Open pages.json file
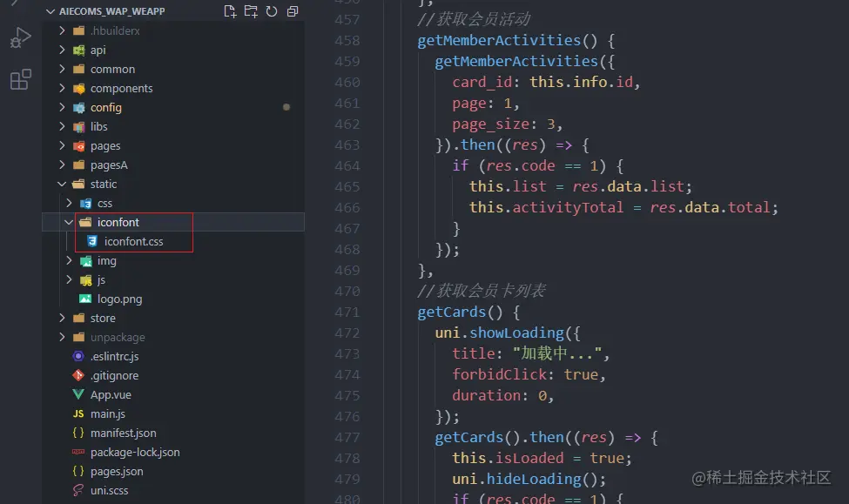 [x=117, y=472]
